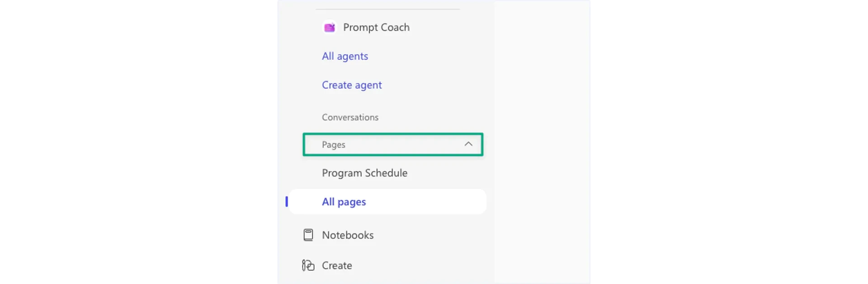Click the Prompt Coach label
Viewport: 868px width, 284px height.
click(x=376, y=27)
